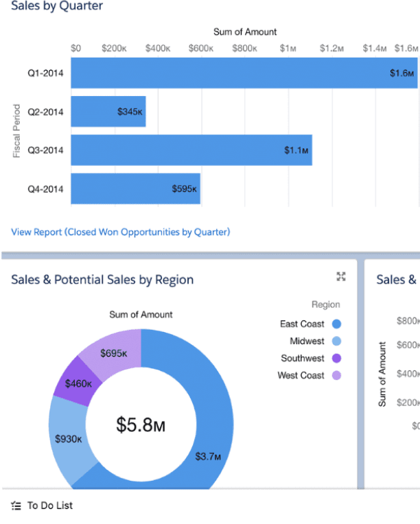Select the Midwest legend swatch
420x524 pixels.
click(336, 341)
